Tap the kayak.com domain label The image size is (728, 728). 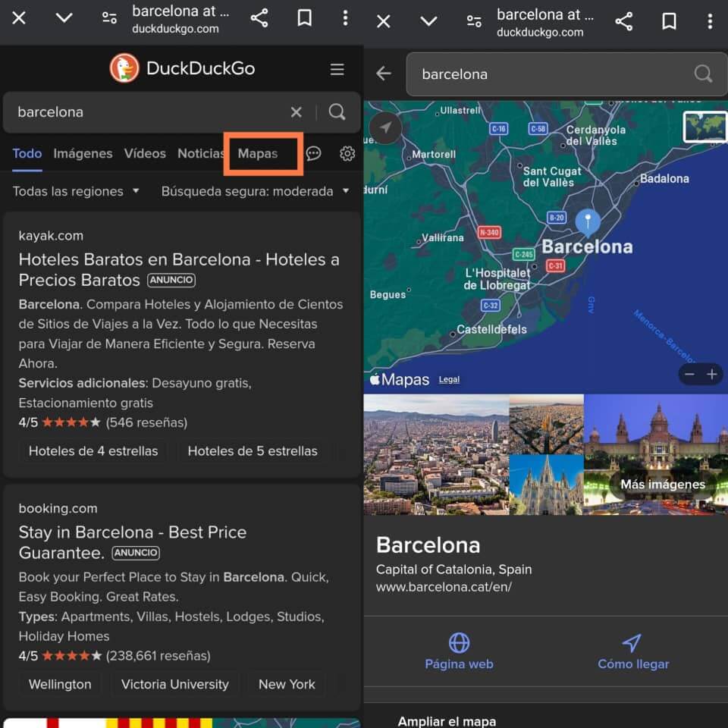[x=51, y=236]
